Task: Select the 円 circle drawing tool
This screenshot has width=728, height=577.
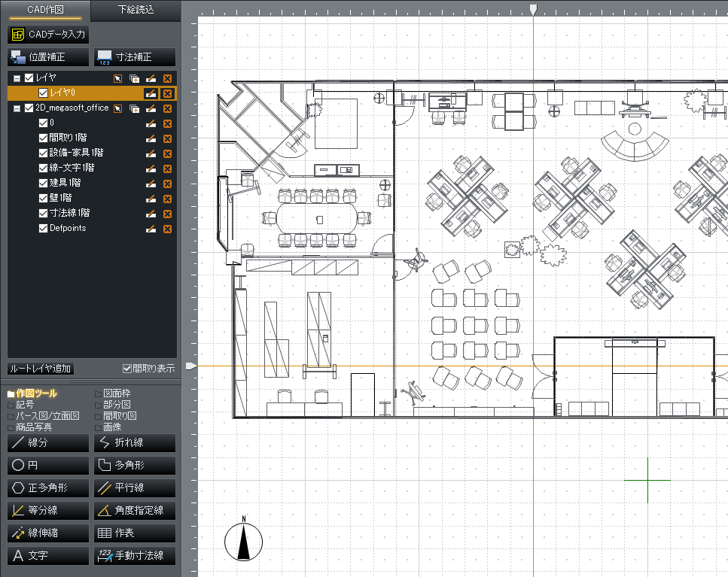Action: click(x=47, y=466)
